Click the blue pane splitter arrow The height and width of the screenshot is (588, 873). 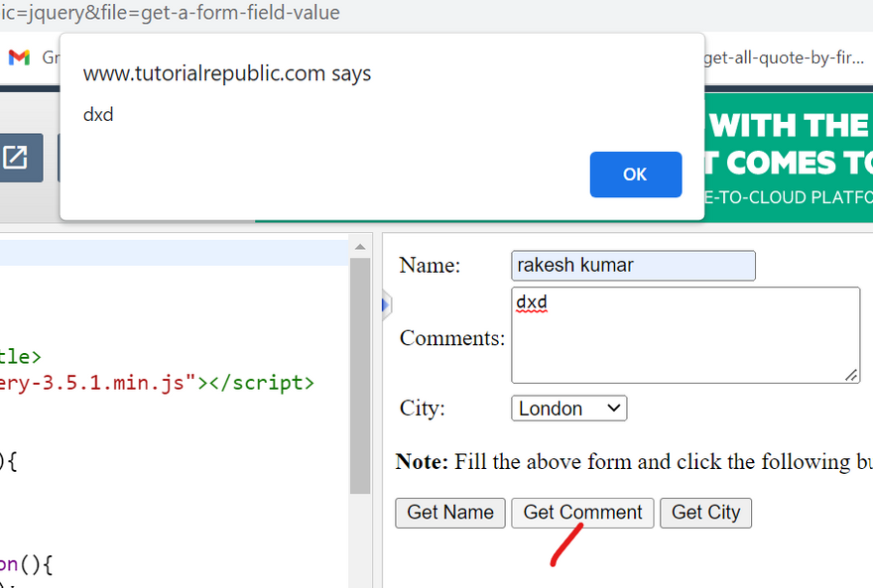coord(387,305)
